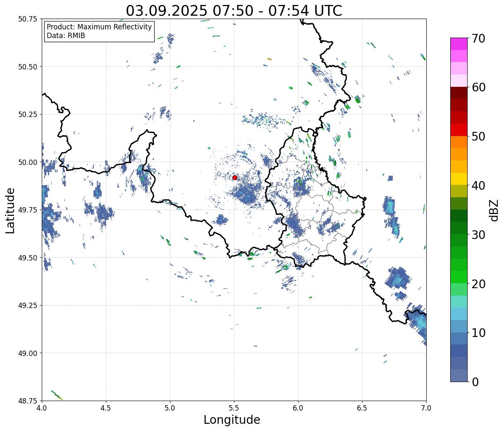Click latitude tick label 50.50
Viewport: 504px width, 430px height.
click(28, 67)
